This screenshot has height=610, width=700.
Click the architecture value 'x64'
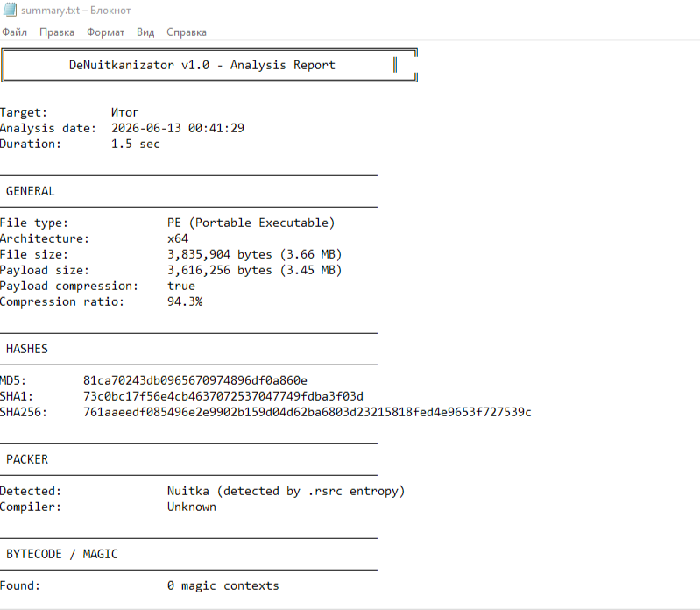click(x=178, y=239)
